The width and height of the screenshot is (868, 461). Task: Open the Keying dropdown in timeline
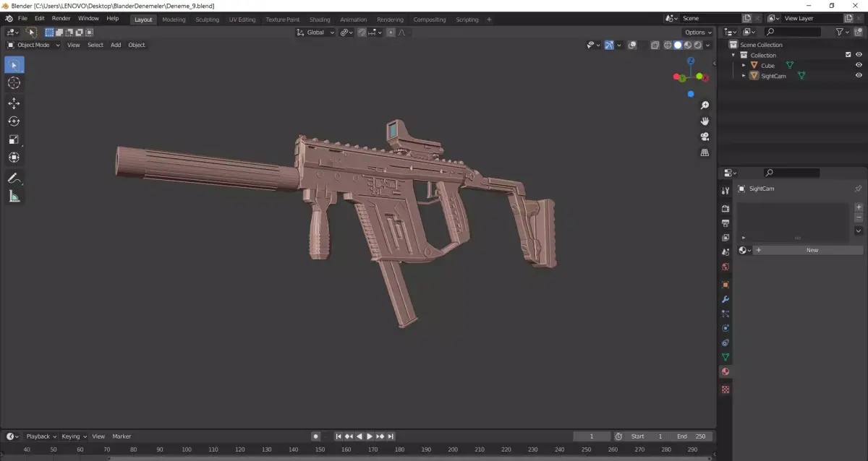point(74,436)
